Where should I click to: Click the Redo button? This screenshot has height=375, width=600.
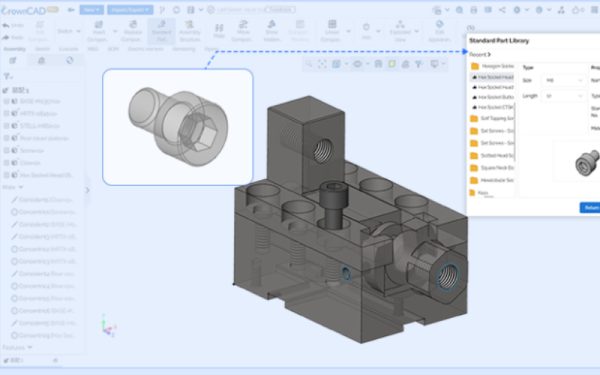(13, 38)
